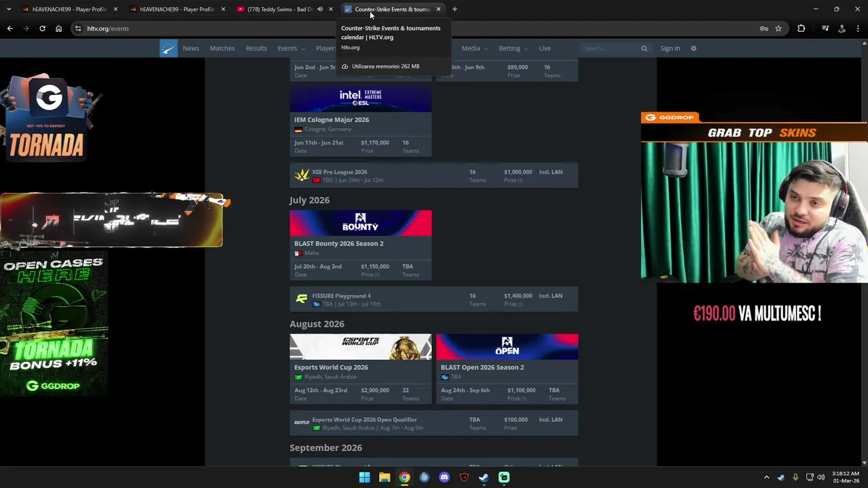Open the HLTV logo home page
This screenshot has width=868, height=488.
click(168, 48)
